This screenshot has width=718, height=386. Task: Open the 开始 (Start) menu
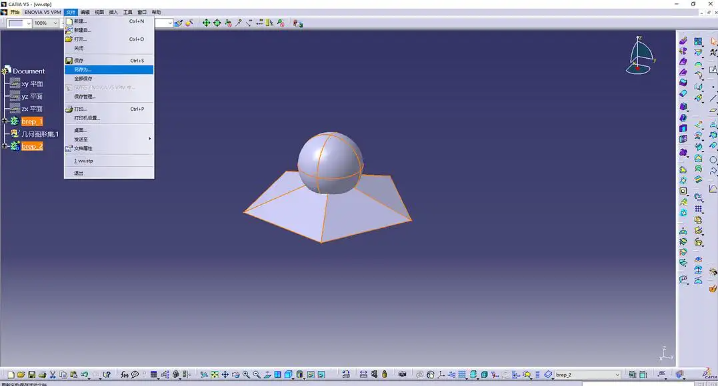tap(15, 12)
